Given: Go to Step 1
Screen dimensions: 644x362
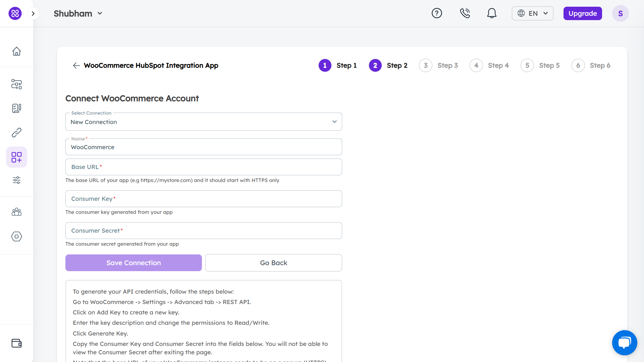Looking at the screenshot, I should point(337,65).
